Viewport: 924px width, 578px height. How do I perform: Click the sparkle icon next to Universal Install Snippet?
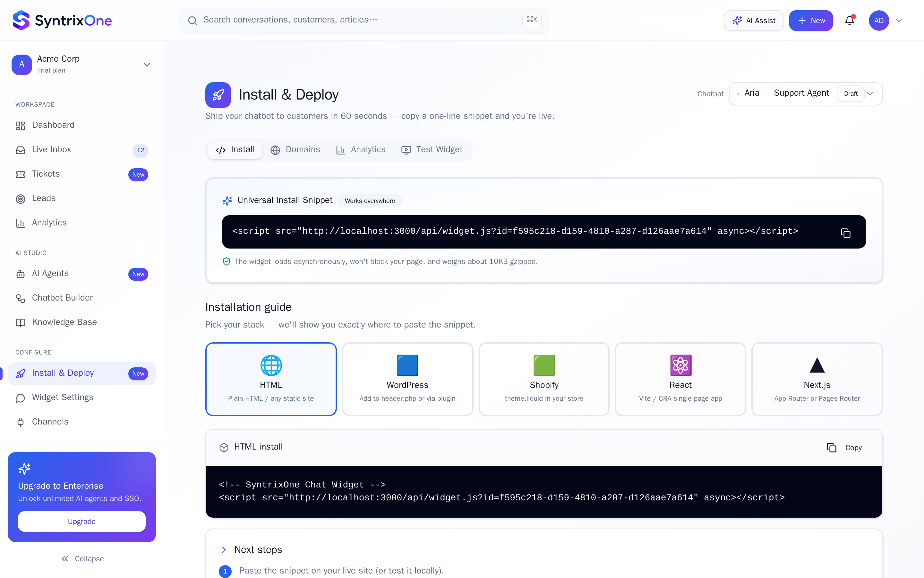click(x=227, y=200)
